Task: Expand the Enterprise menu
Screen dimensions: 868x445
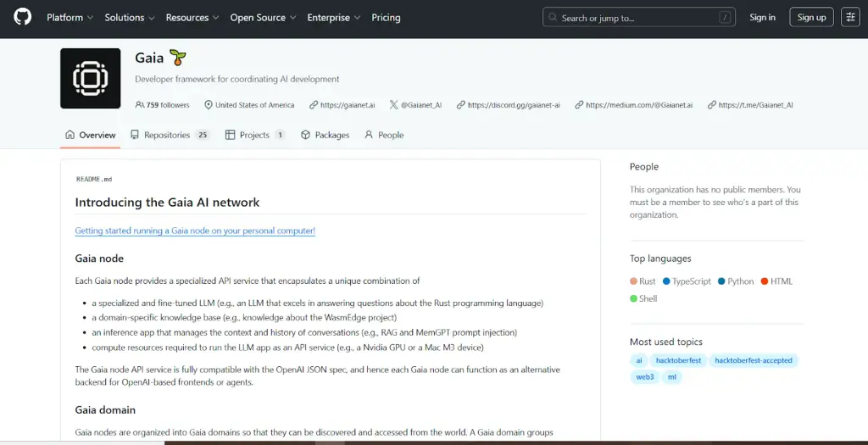Action: click(334, 18)
